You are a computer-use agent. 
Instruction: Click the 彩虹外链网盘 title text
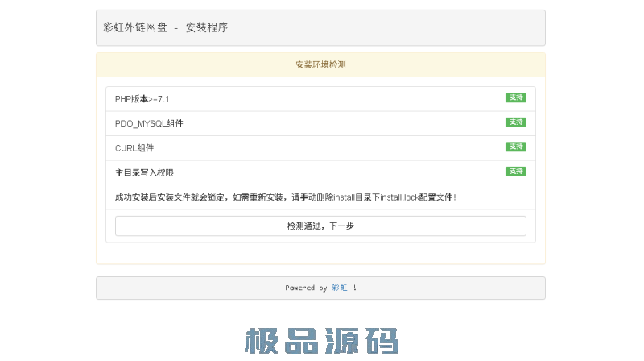pyautogui.click(x=135, y=27)
